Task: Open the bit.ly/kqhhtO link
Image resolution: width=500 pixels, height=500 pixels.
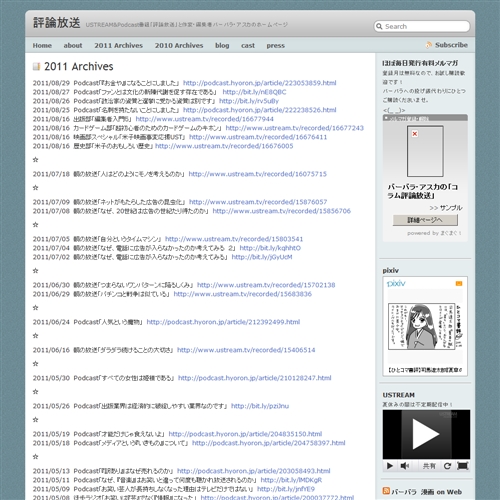Action: (x=270, y=248)
